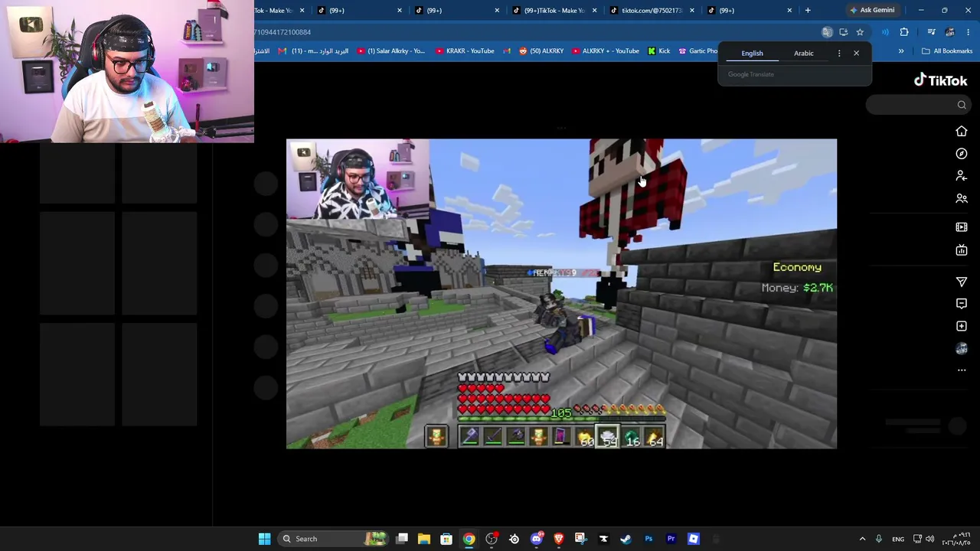The image size is (980, 551).
Task: Open the Gmail inbox bookmark
Action: [x=313, y=51]
